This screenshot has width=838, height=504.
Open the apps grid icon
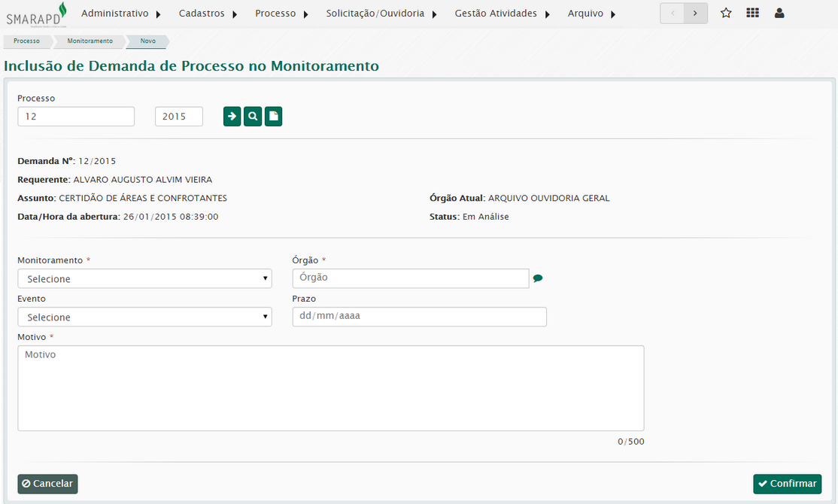[x=752, y=13]
